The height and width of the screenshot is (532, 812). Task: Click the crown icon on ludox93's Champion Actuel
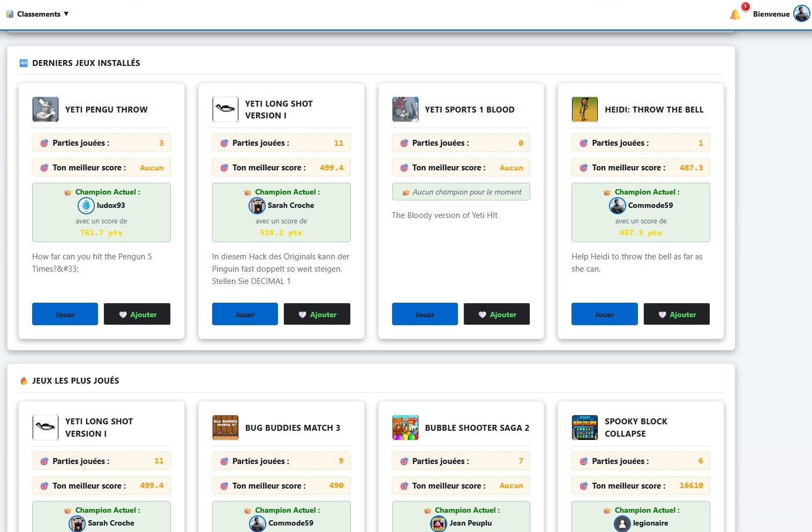point(68,192)
